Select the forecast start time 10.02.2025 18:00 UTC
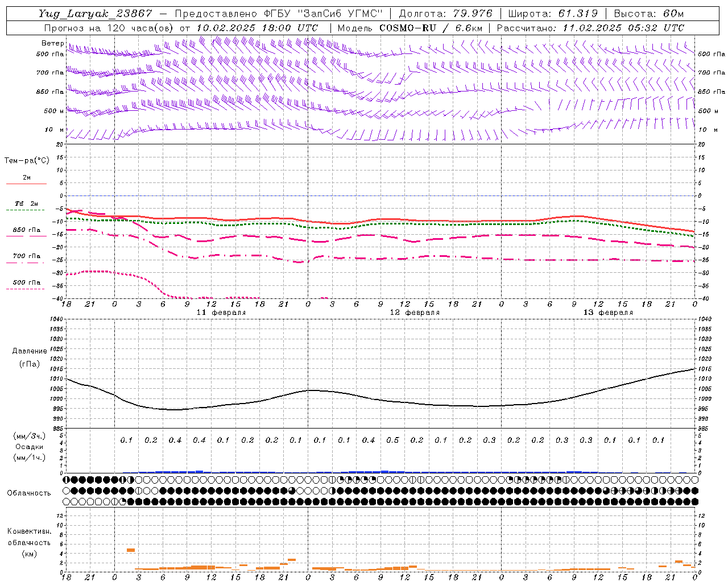 257,28
